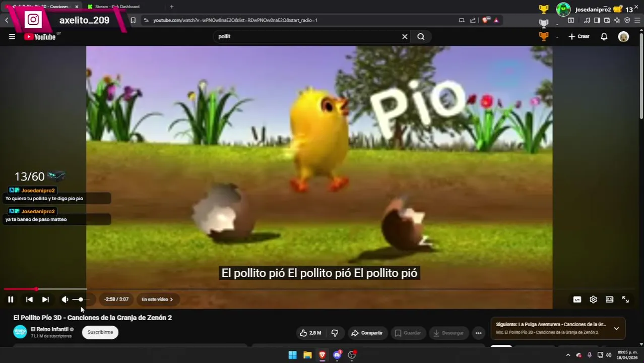Open the Brave Wallet icon

(607, 20)
